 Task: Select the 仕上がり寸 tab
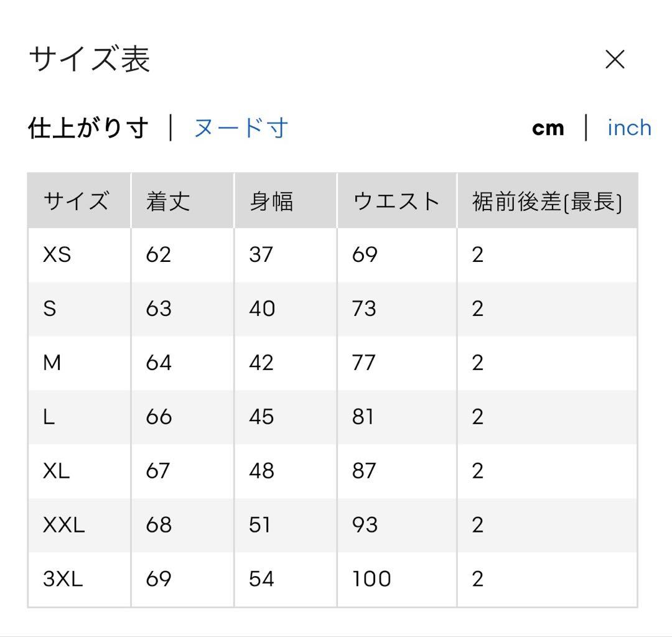tap(88, 128)
